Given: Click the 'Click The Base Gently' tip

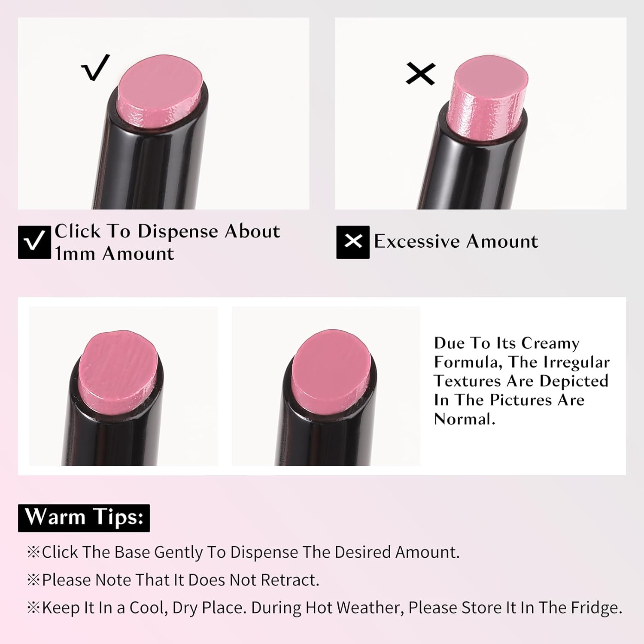Looking at the screenshot, I should 243,552.
